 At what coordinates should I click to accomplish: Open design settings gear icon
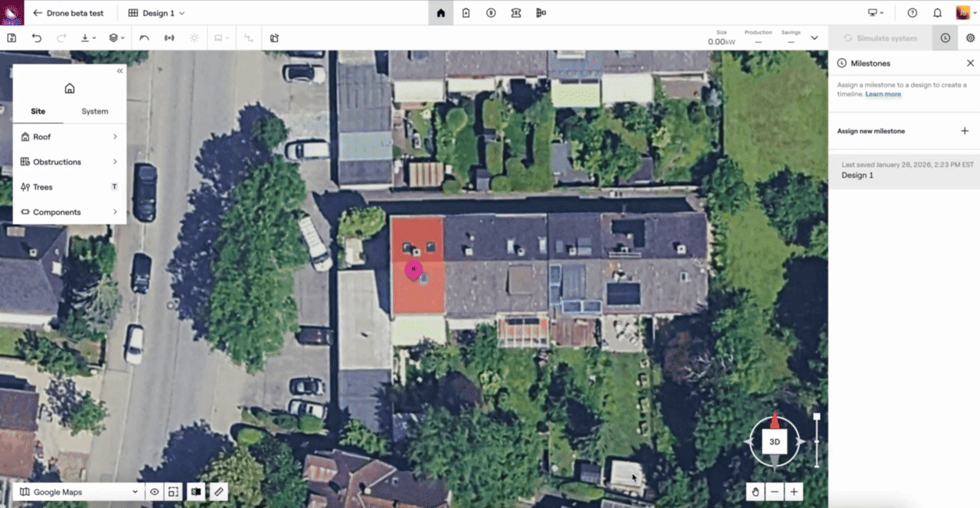click(970, 37)
